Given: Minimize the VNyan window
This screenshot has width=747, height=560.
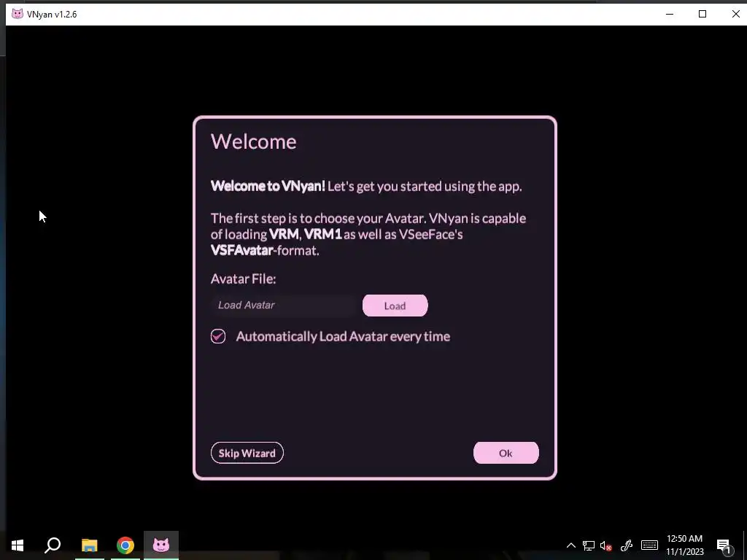Looking at the screenshot, I should 670,14.
